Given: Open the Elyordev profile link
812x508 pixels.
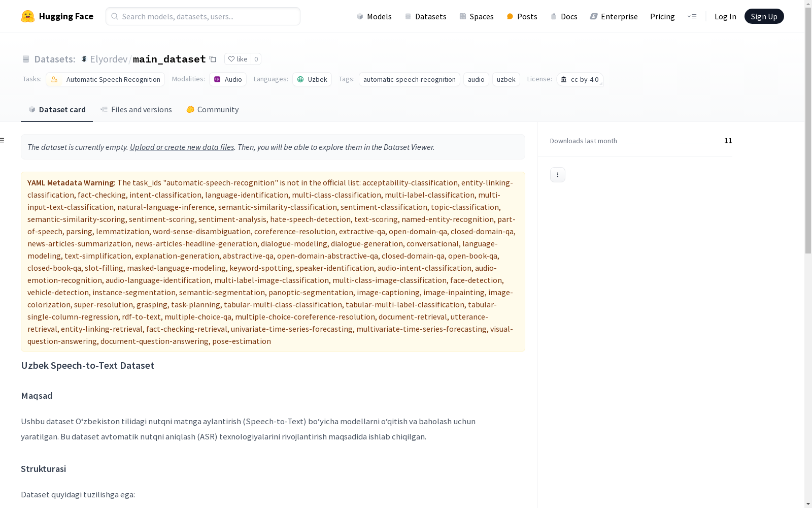Looking at the screenshot, I should pyautogui.click(x=109, y=59).
